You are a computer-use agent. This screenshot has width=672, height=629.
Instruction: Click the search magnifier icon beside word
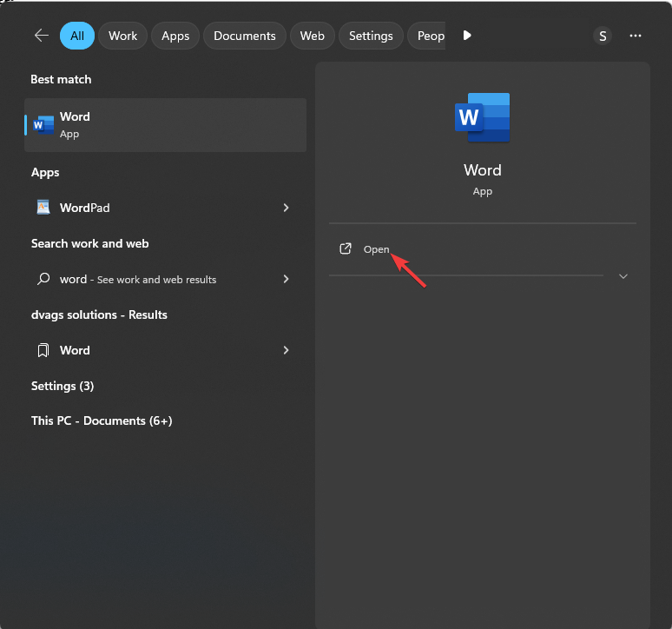[43, 279]
